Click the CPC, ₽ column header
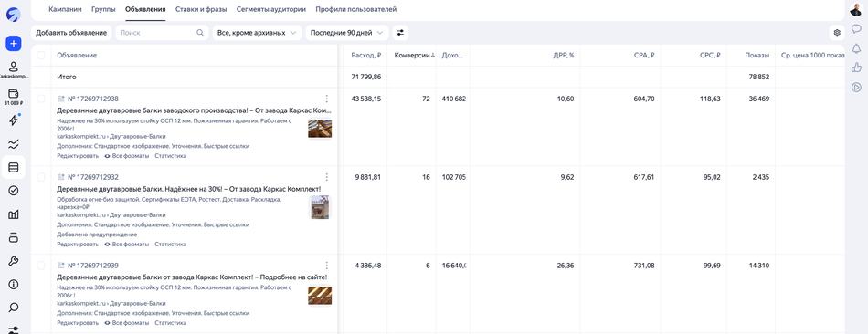868x334 pixels. 710,56
